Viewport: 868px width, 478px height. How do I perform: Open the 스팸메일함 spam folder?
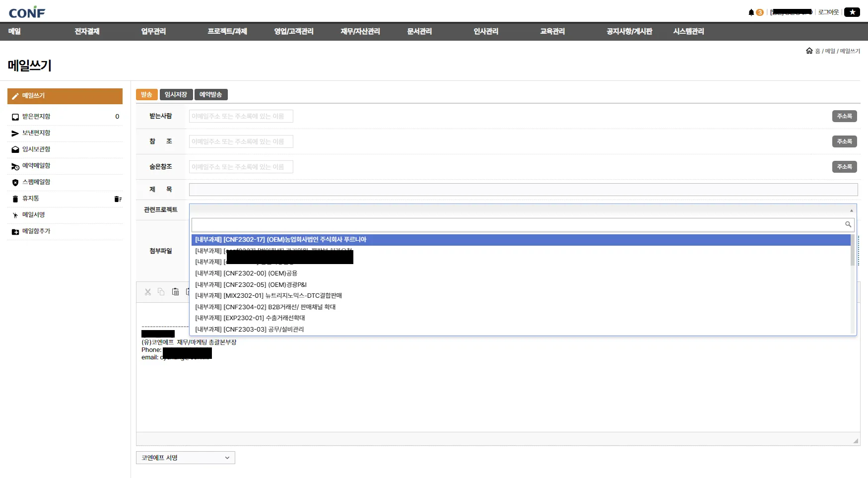click(x=36, y=182)
